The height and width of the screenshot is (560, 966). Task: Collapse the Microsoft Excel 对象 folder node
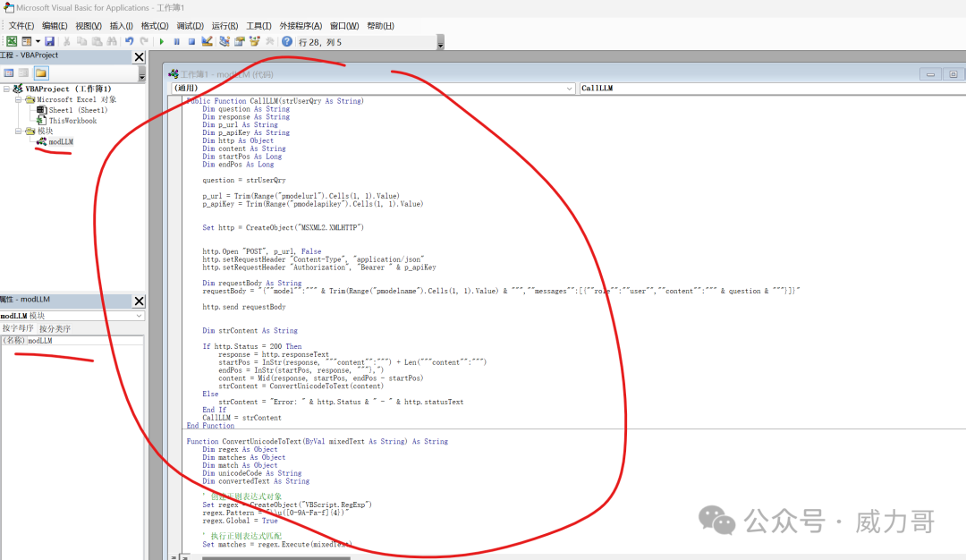point(19,99)
